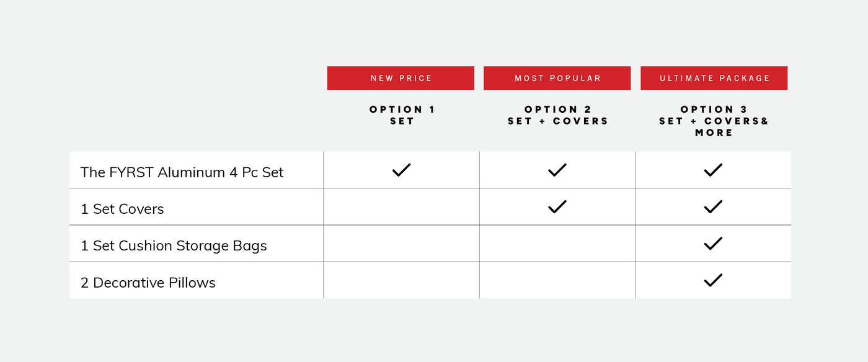Click the 2 Decorative Pillows row label
Image resolution: width=868 pixels, height=362 pixels.
click(148, 283)
